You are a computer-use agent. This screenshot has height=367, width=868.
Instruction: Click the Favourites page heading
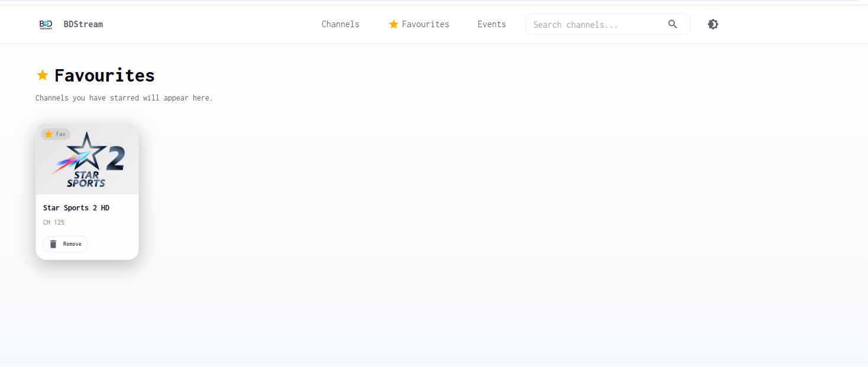tap(105, 76)
